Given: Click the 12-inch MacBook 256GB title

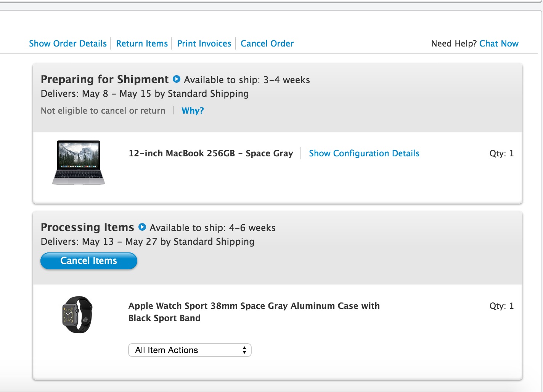Looking at the screenshot, I should (x=210, y=153).
